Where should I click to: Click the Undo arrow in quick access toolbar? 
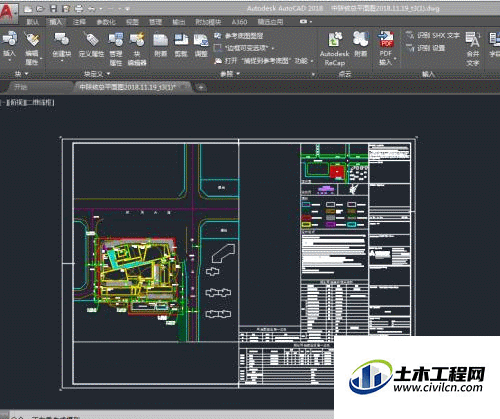pos(91,9)
